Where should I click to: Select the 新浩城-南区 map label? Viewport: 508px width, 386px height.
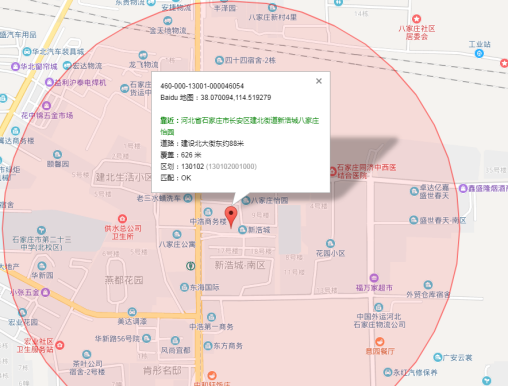point(240,265)
